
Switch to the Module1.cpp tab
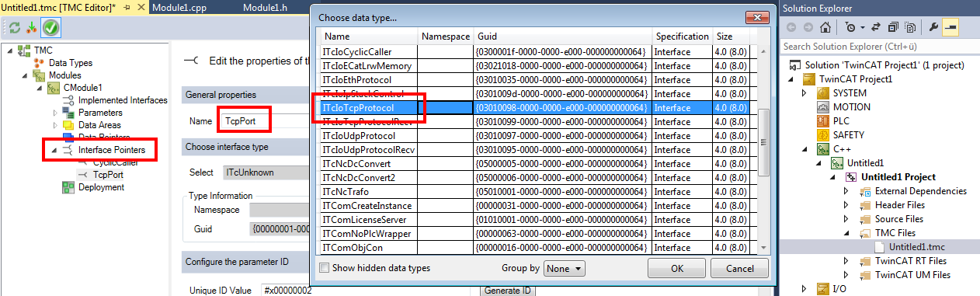point(179,7)
